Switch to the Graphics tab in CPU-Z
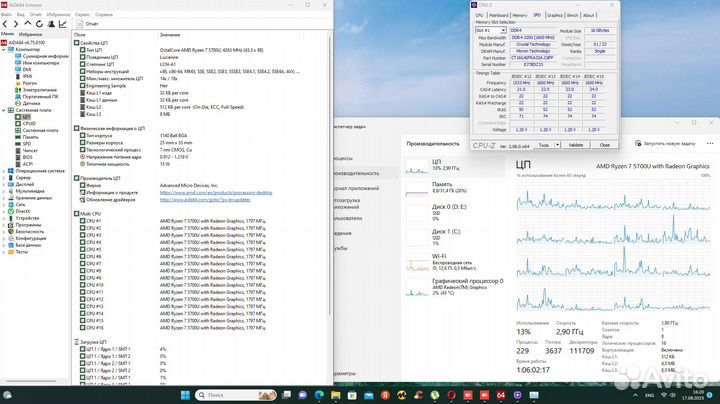This screenshot has width=720, height=404. point(555,15)
